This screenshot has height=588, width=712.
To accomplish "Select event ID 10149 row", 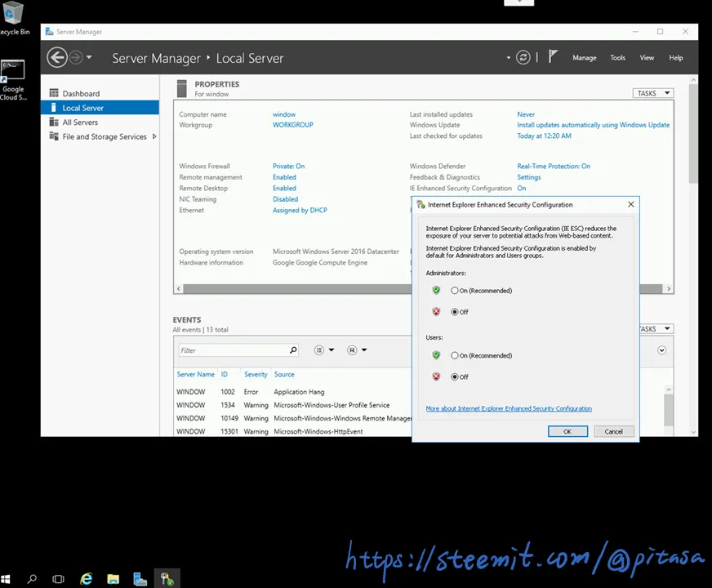I will click(x=293, y=418).
